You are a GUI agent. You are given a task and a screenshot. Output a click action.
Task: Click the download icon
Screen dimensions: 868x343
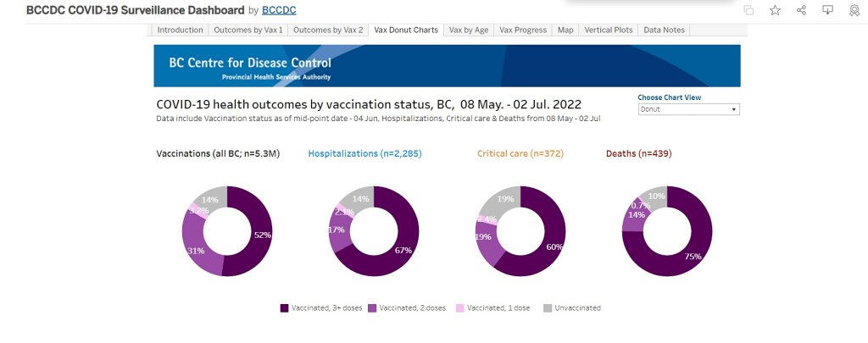point(828,10)
